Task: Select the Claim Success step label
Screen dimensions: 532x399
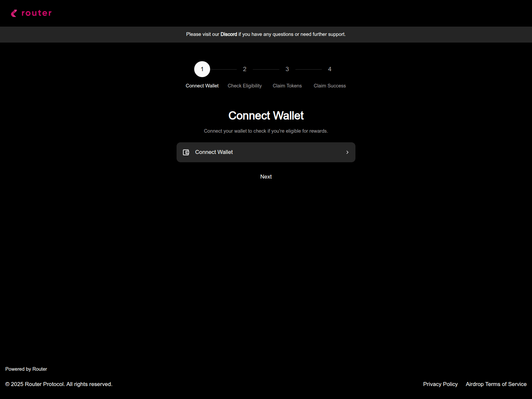Action: pyautogui.click(x=330, y=85)
